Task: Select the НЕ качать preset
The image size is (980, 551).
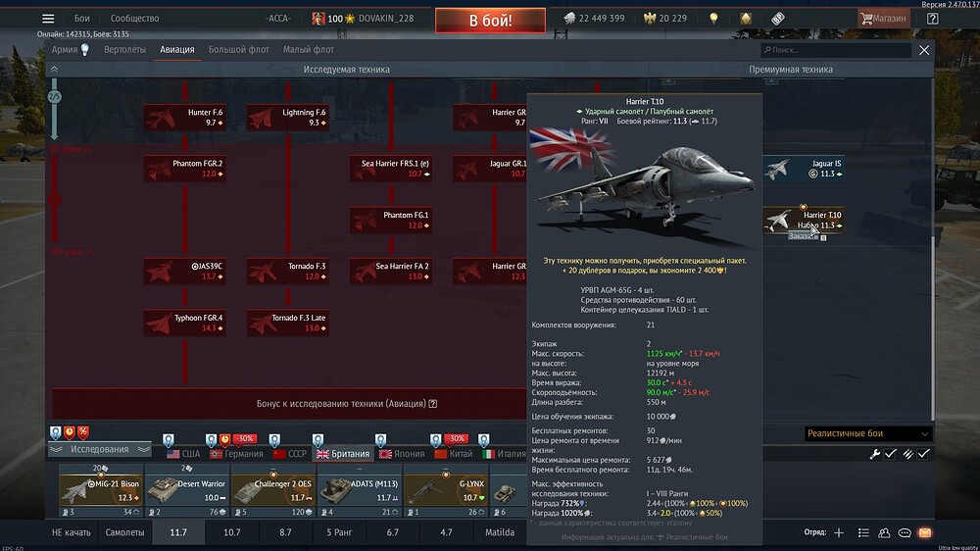Action: (x=72, y=533)
